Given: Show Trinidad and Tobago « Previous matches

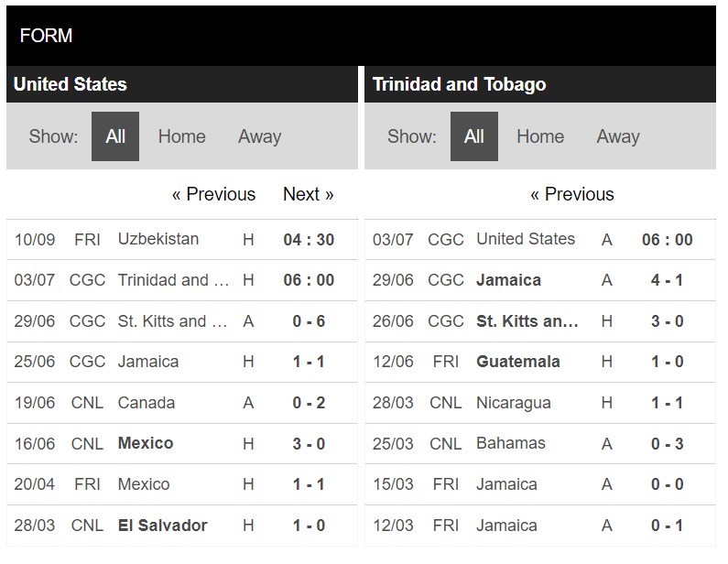Looking at the screenshot, I should click(572, 194).
